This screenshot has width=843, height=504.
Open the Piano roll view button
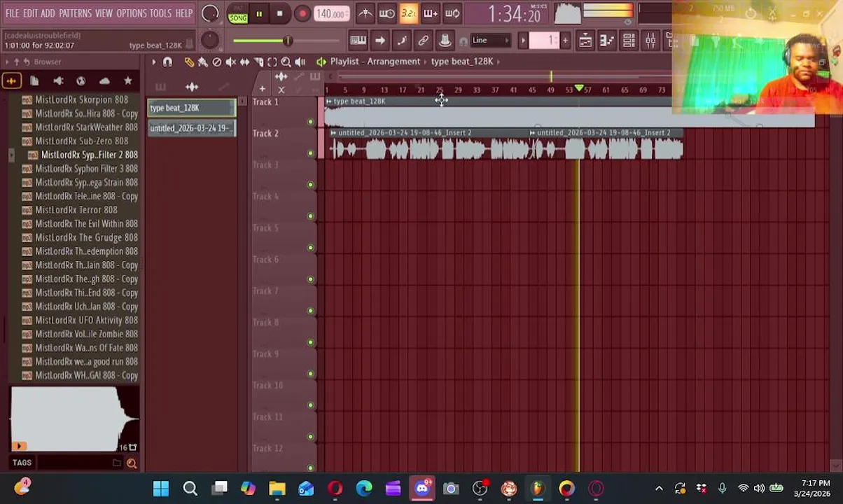pos(606,41)
